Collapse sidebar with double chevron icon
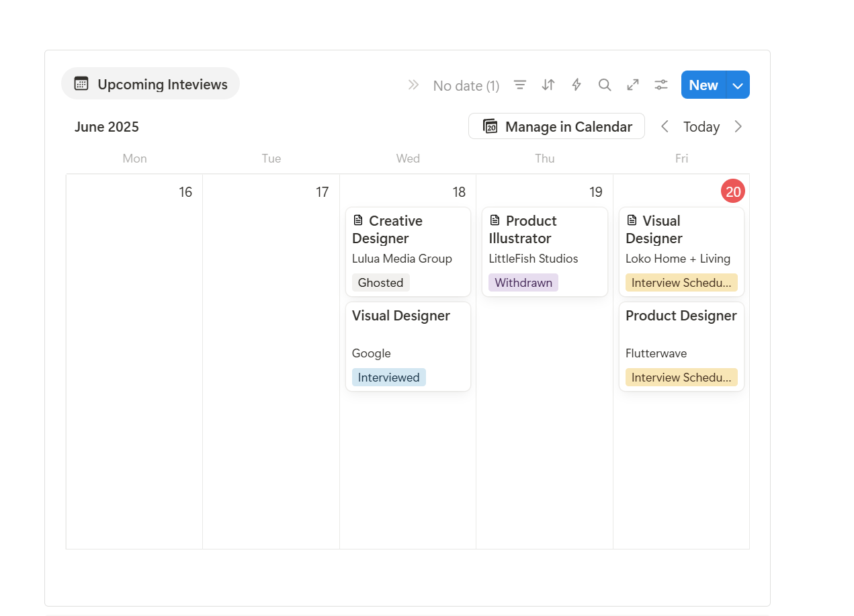The width and height of the screenshot is (854, 616). click(x=413, y=85)
